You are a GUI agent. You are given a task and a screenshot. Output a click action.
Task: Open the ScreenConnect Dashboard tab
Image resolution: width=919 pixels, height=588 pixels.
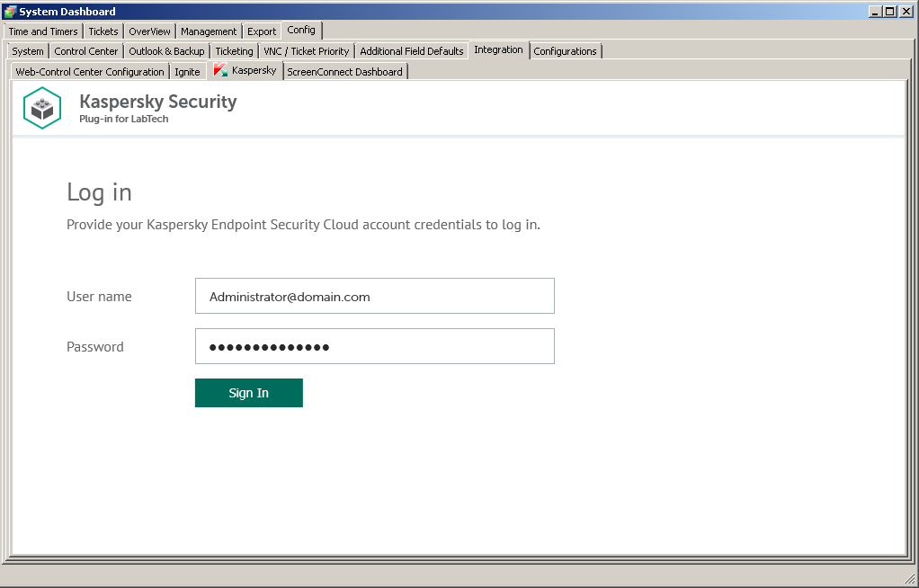point(345,71)
